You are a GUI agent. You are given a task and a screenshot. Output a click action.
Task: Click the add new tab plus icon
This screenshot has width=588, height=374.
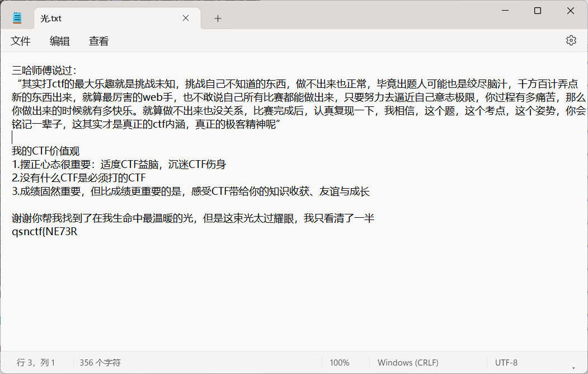click(x=218, y=18)
